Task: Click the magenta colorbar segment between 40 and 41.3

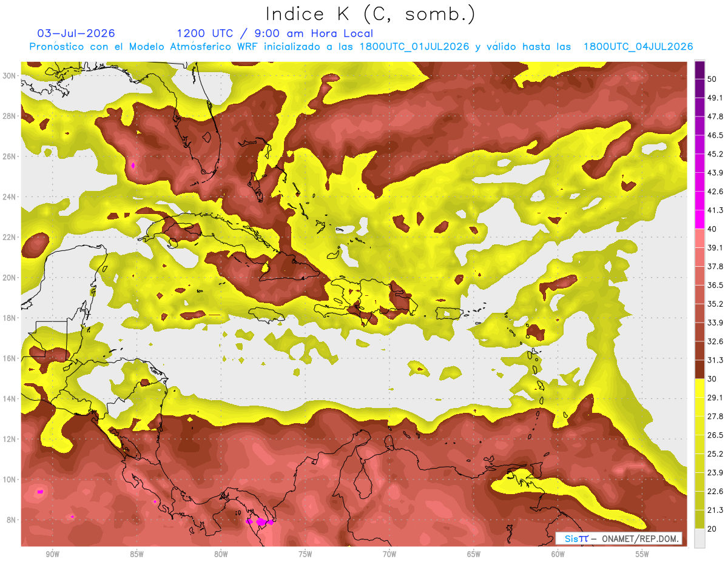Action: coord(699,219)
